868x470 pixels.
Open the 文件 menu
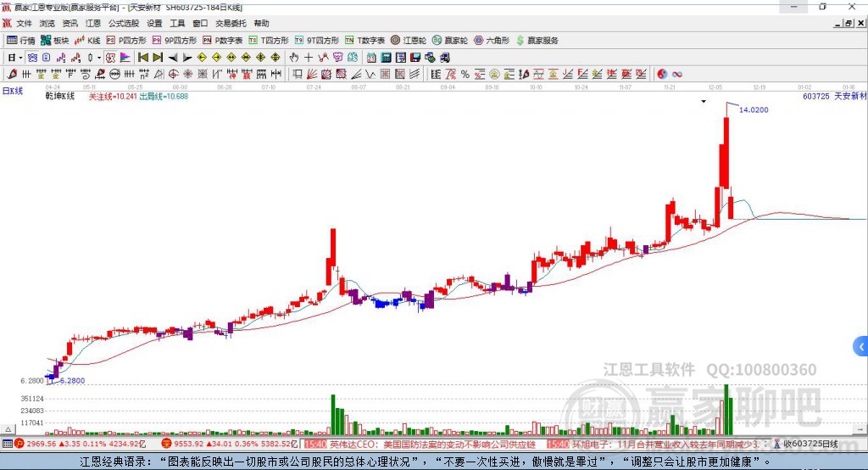pyautogui.click(x=25, y=23)
